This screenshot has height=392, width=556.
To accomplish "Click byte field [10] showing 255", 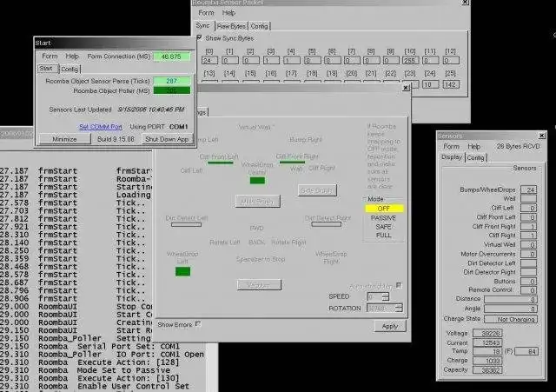I will [410, 60].
